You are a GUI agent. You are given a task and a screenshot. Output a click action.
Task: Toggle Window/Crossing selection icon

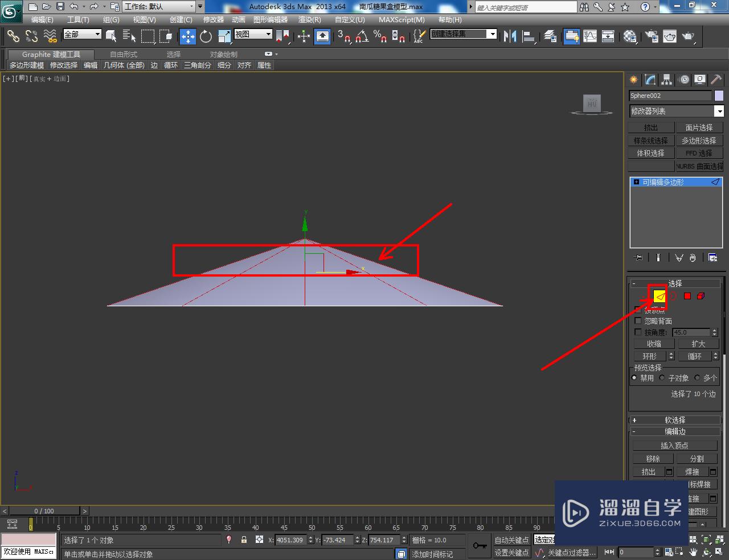166,36
